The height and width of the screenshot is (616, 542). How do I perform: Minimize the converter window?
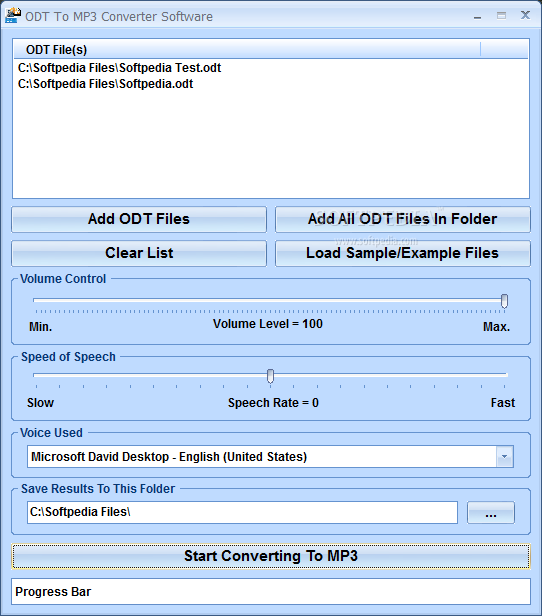477,16
